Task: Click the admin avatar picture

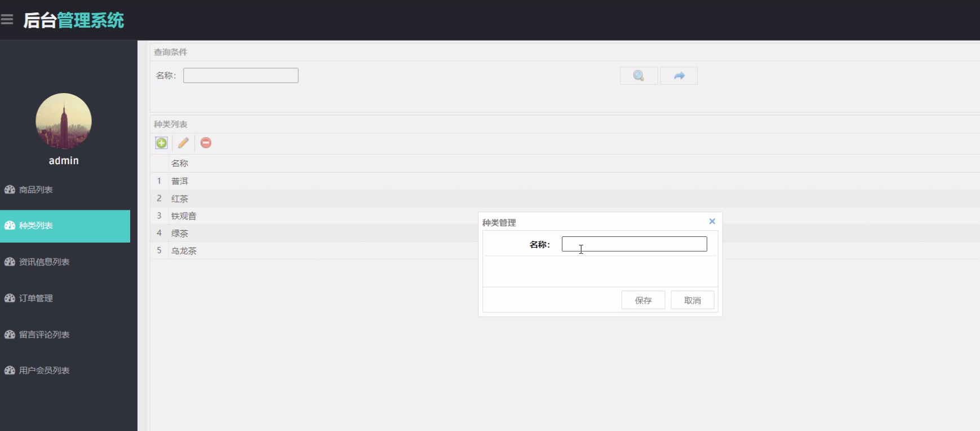Action: pyautogui.click(x=64, y=121)
